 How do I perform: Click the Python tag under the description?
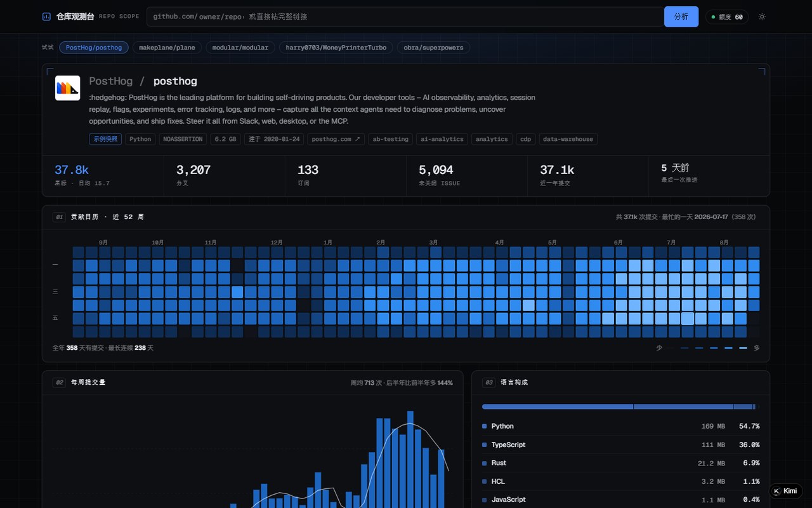tap(140, 139)
